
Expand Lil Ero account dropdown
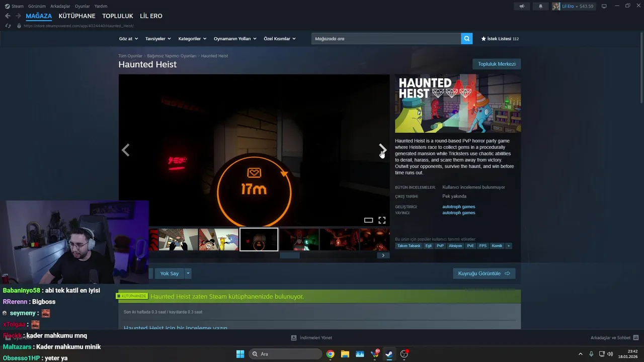578,6
